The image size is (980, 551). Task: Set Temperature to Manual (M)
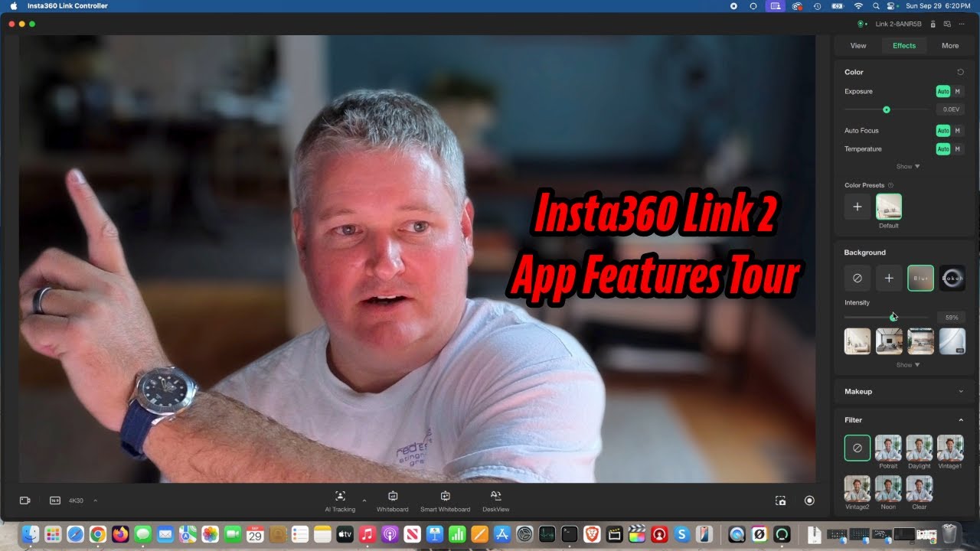[x=958, y=149]
